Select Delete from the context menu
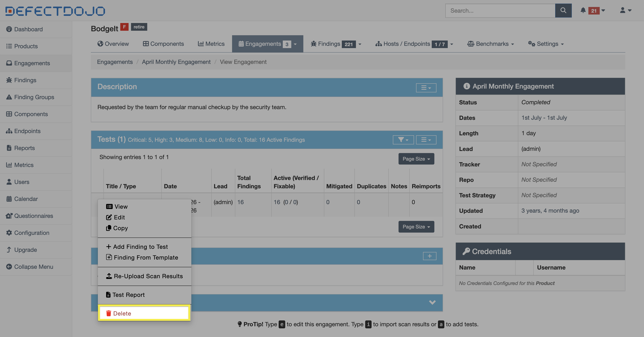The height and width of the screenshot is (337, 644). (122, 313)
